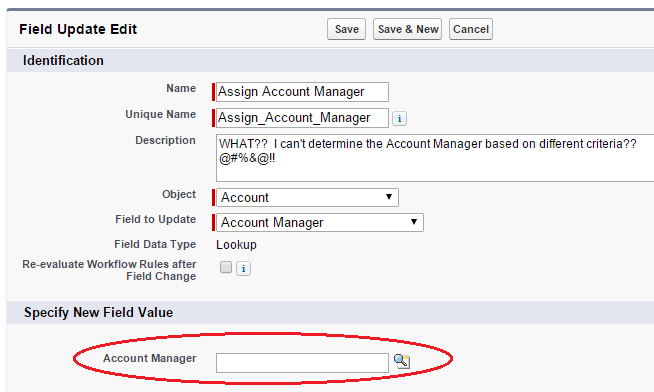Focus the Name input field
Viewport: 654px width, 392px height.
[x=302, y=92]
